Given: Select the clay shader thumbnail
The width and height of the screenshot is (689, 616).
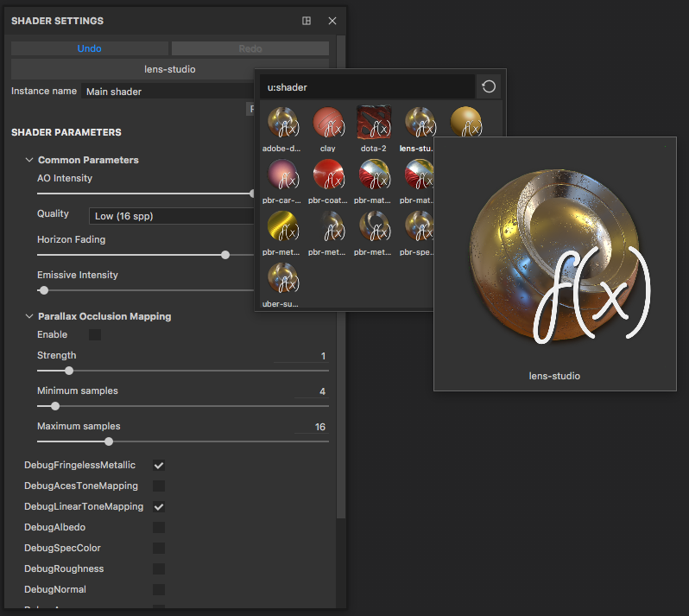Looking at the screenshot, I should (x=328, y=124).
